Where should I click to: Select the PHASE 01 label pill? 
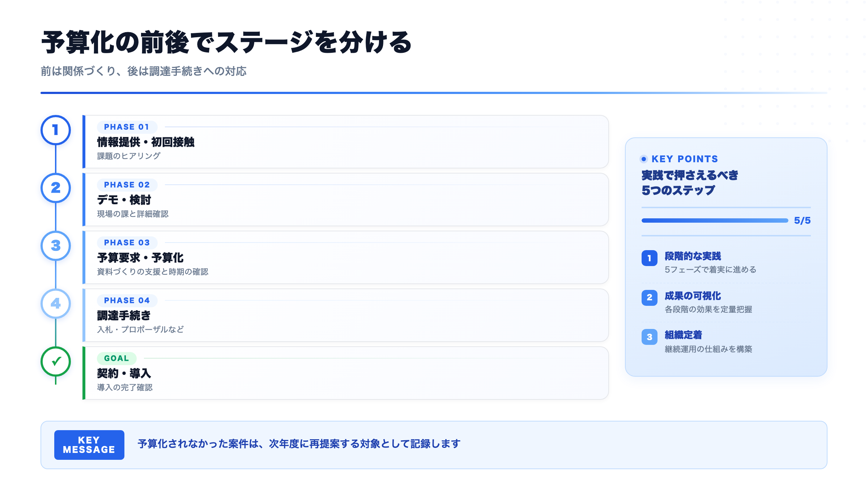[127, 127]
